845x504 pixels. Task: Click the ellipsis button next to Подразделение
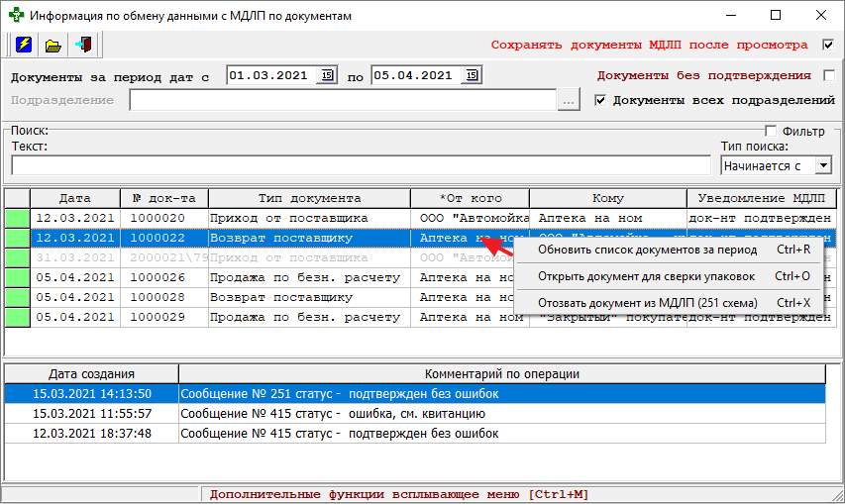coord(569,100)
